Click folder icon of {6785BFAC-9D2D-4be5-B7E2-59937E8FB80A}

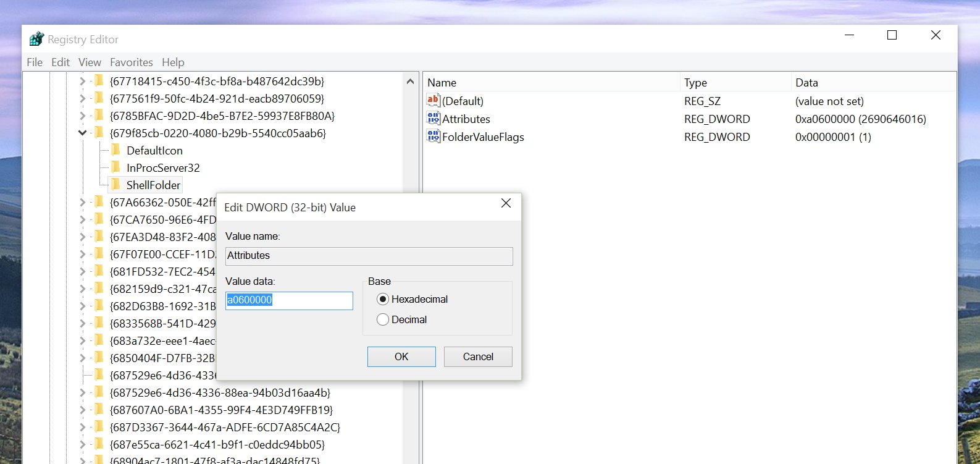[x=98, y=116]
